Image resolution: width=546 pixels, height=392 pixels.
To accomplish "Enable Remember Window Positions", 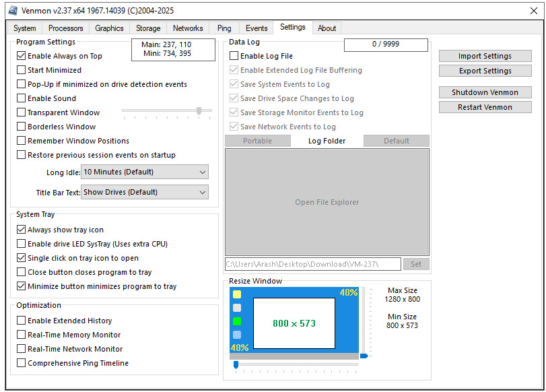I will [22, 140].
